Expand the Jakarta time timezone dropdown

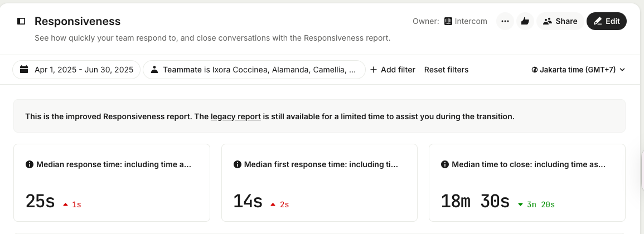[578, 70]
